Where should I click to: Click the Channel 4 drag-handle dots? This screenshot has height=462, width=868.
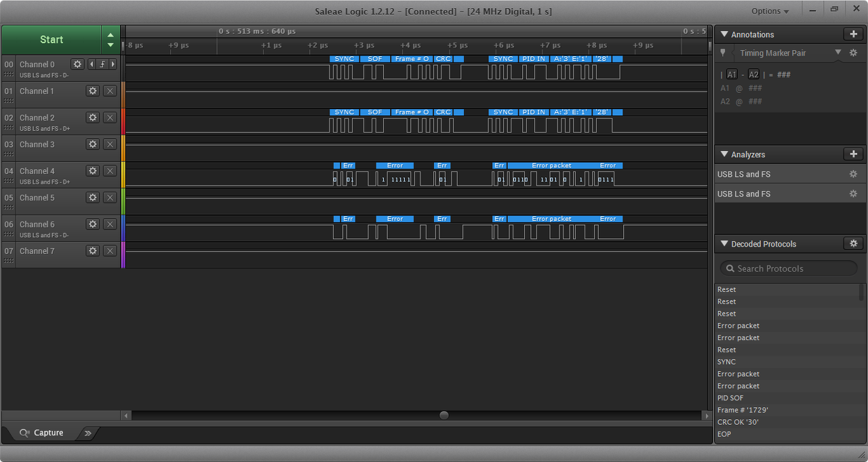[9, 182]
